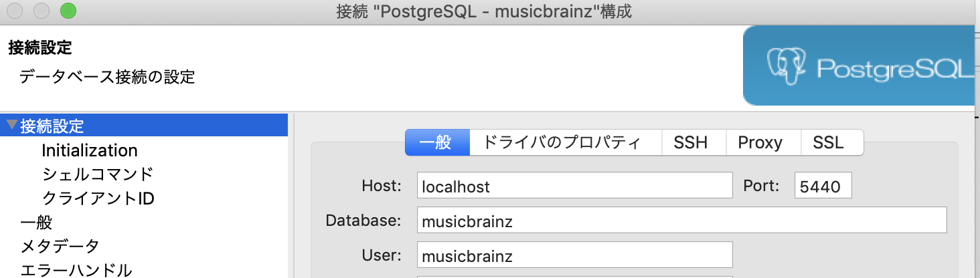
Task: Open the SSL tab
Action: (x=832, y=142)
